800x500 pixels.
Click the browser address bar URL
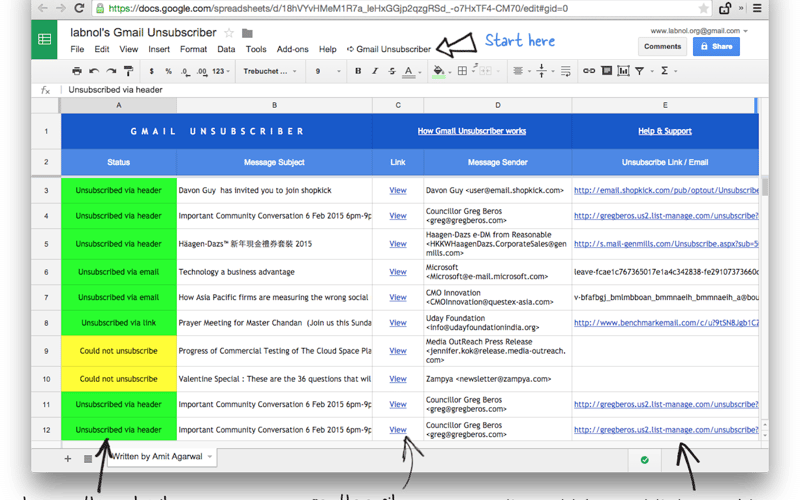point(338,9)
